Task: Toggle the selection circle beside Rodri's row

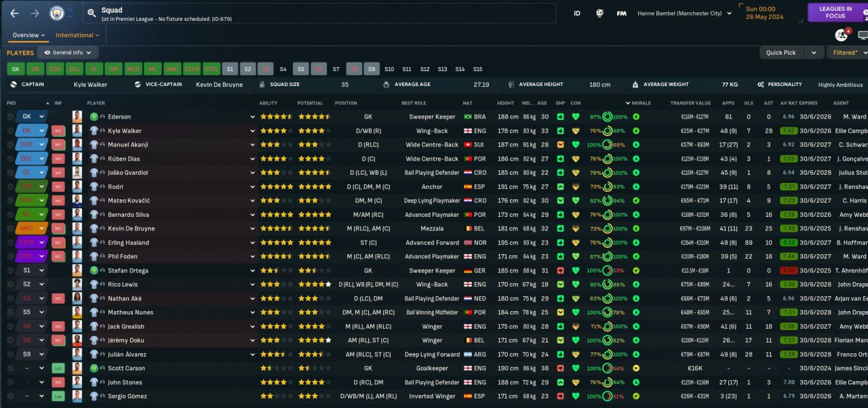Action: [10, 186]
